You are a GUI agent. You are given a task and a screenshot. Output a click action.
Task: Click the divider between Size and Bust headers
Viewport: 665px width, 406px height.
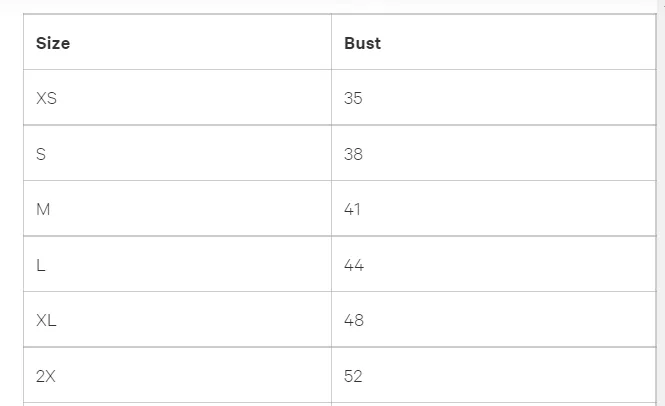pos(331,43)
